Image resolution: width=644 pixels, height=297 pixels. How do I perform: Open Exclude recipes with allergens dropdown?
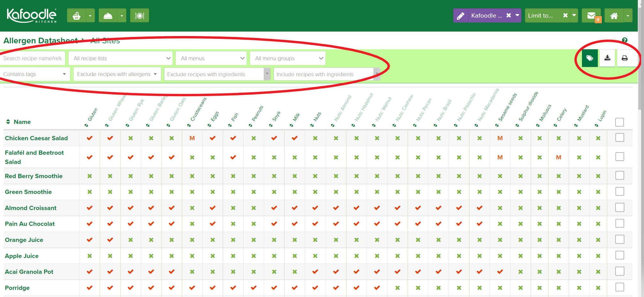[117, 74]
